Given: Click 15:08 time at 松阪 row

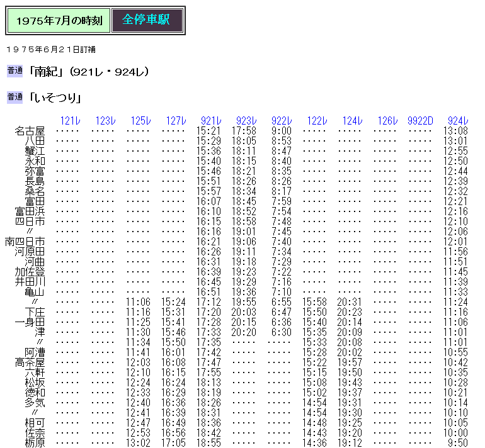Looking at the screenshot, I should pos(314,383).
